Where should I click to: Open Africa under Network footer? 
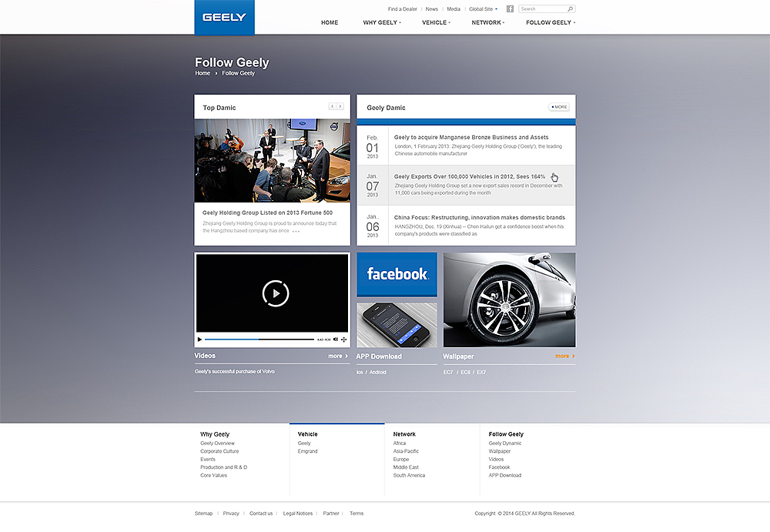tap(399, 443)
